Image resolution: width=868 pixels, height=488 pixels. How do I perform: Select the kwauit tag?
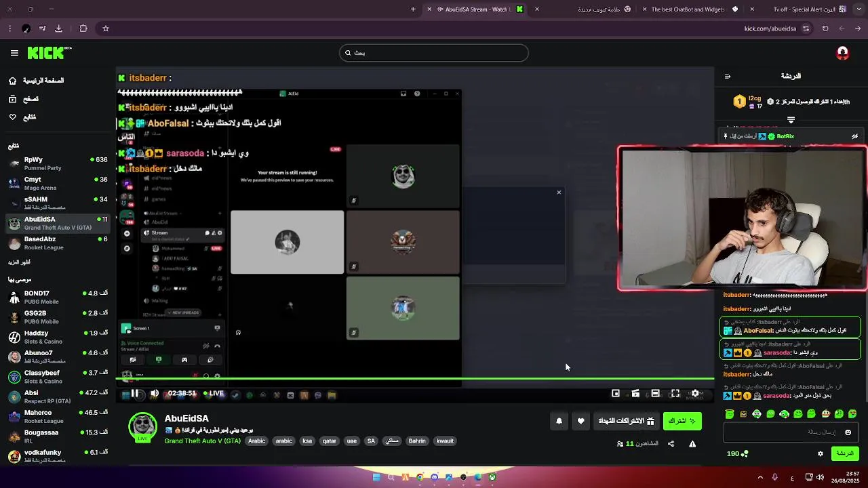(x=445, y=441)
